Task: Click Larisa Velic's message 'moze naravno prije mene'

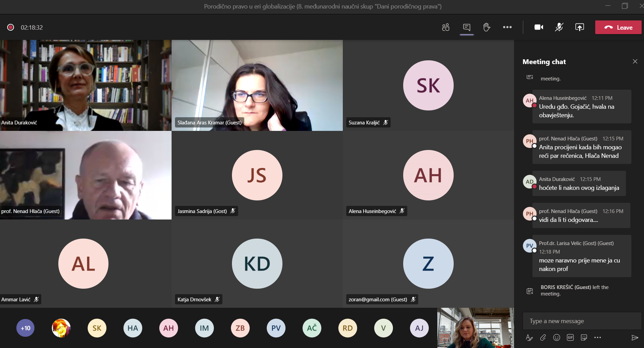Action: [582, 256]
